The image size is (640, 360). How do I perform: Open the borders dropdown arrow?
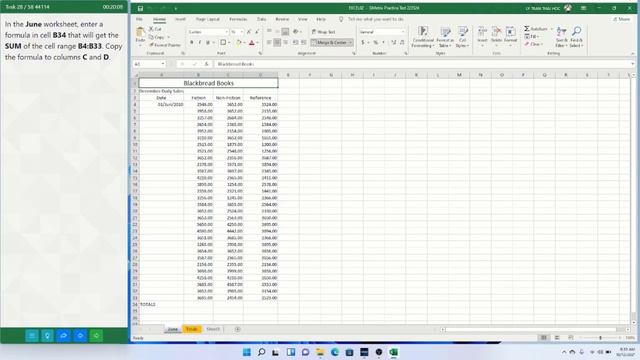tap(229, 42)
